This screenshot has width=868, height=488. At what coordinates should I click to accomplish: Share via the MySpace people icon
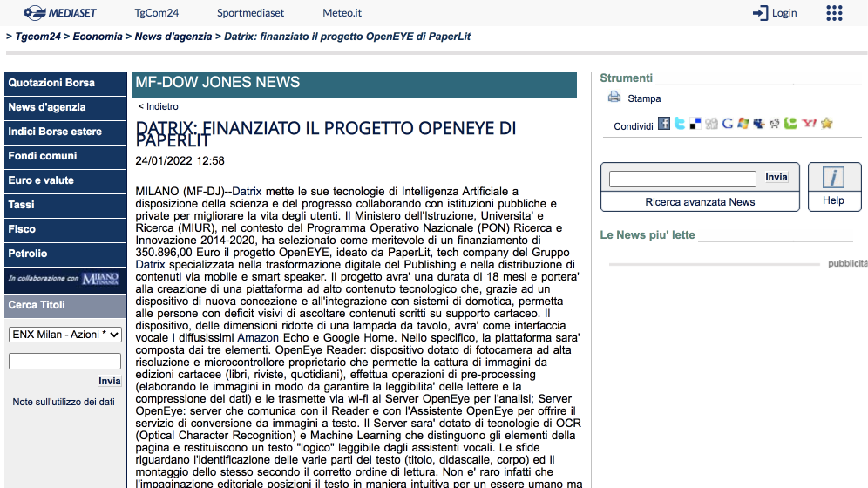[x=759, y=124]
